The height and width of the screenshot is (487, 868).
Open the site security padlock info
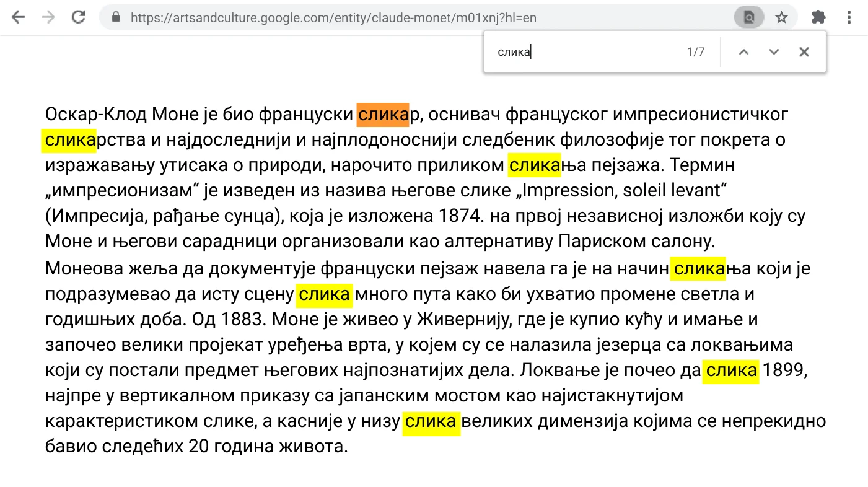pyautogui.click(x=115, y=17)
